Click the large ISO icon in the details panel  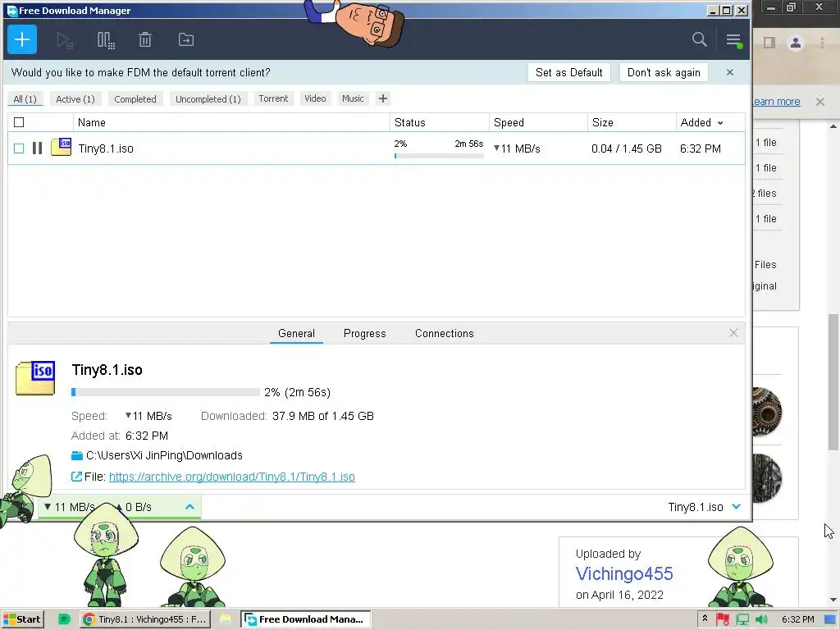click(x=35, y=377)
